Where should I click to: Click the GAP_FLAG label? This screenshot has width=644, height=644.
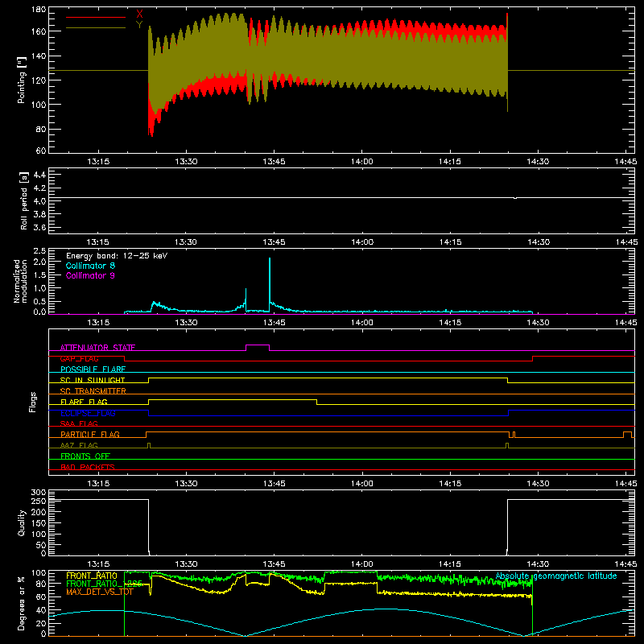pyautogui.click(x=79, y=358)
